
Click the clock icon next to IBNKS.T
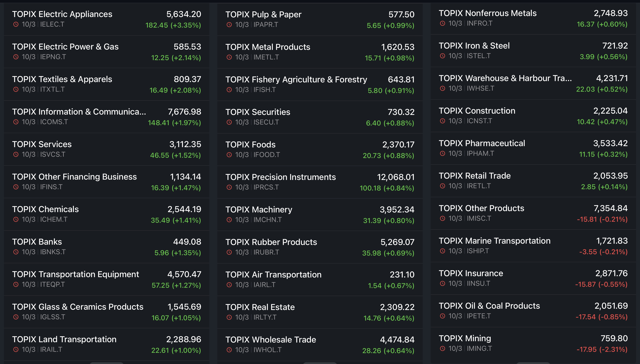click(x=16, y=252)
